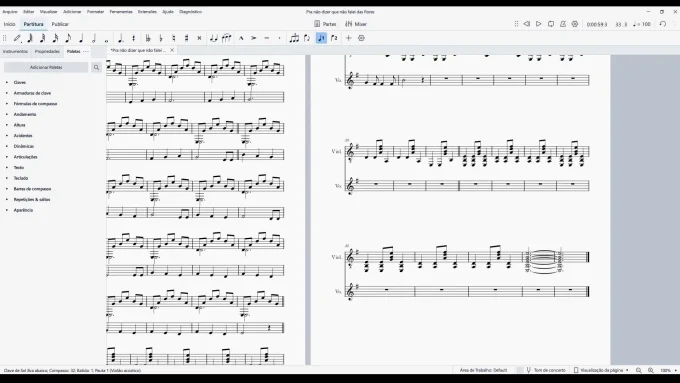The width and height of the screenshot is (680, 383).
Task: Add the marcato articulation
Action: point(241,38)
